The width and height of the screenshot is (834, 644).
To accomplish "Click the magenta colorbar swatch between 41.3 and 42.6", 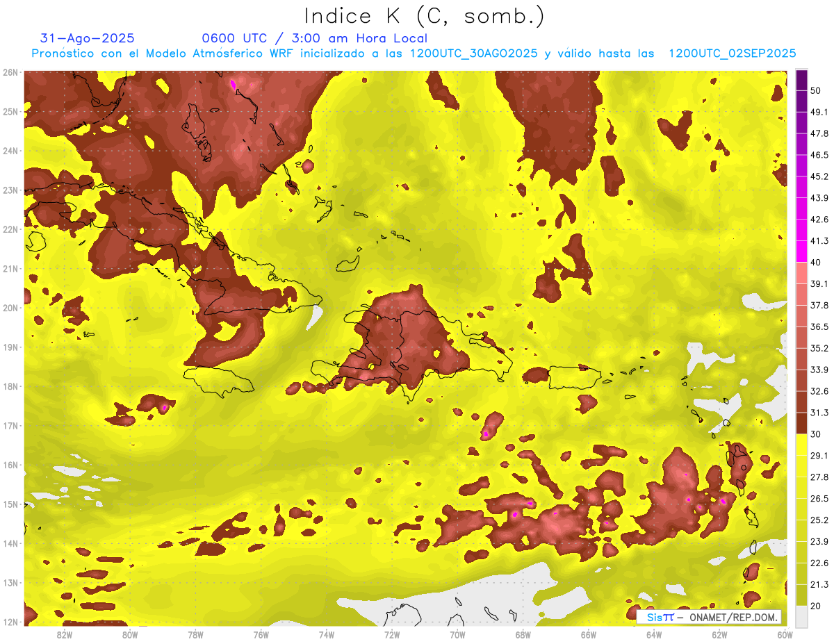I will tap(802, 230).
